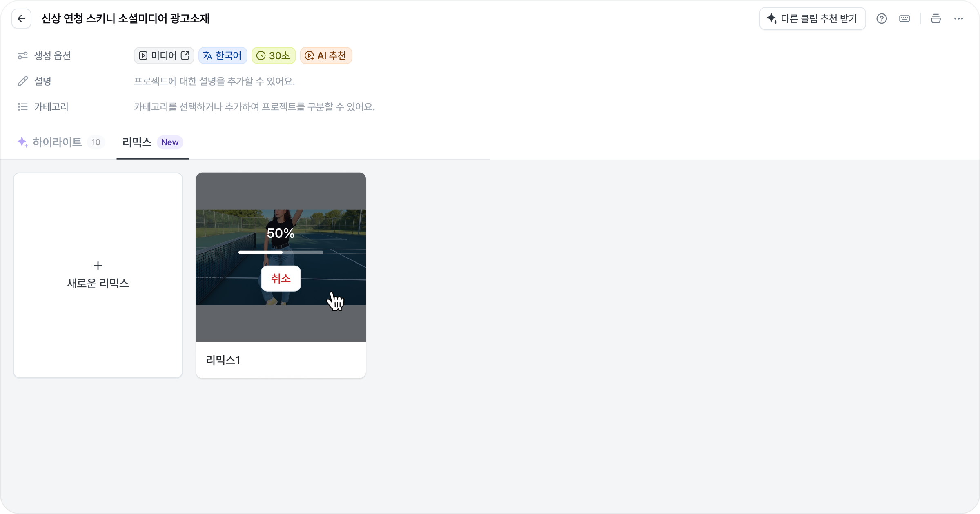Click the sparkle icon on 하이라이트 tab
The height and width of the screenshot is (514, 980).
click(22, 142)
